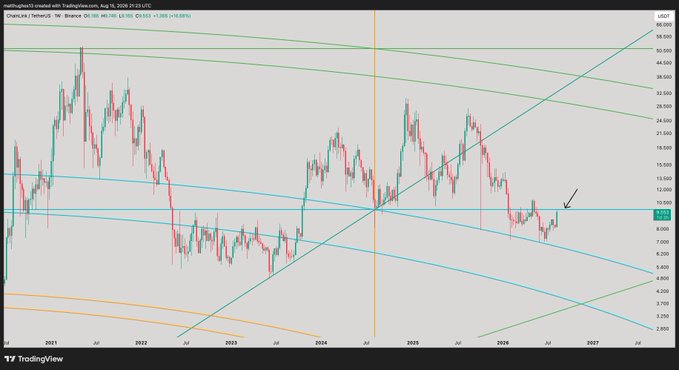Click the 12.000 price axis label
The height and width of the screenshot is (370, 679).
pyautogui.click(x=663, y=190)
